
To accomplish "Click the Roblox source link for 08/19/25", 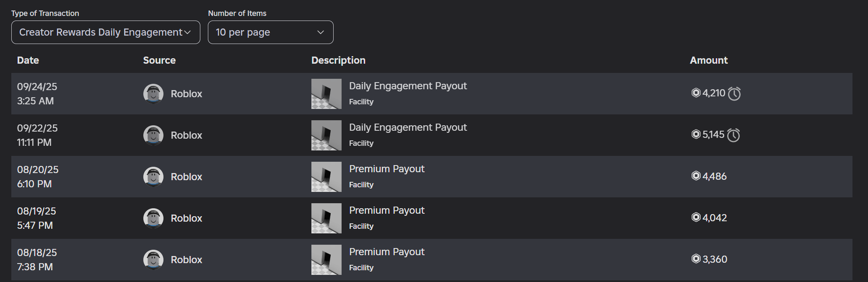I will 187,218.
